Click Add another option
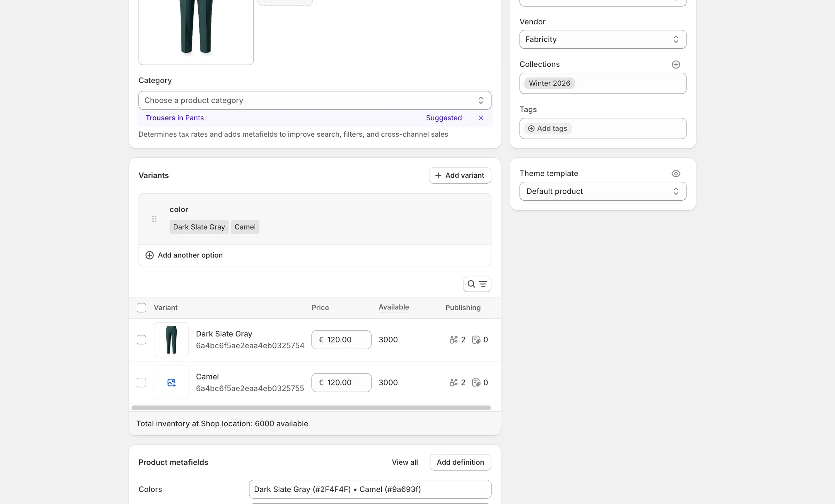This screenshot has height=504, width=835. click(x=190, y=255)
